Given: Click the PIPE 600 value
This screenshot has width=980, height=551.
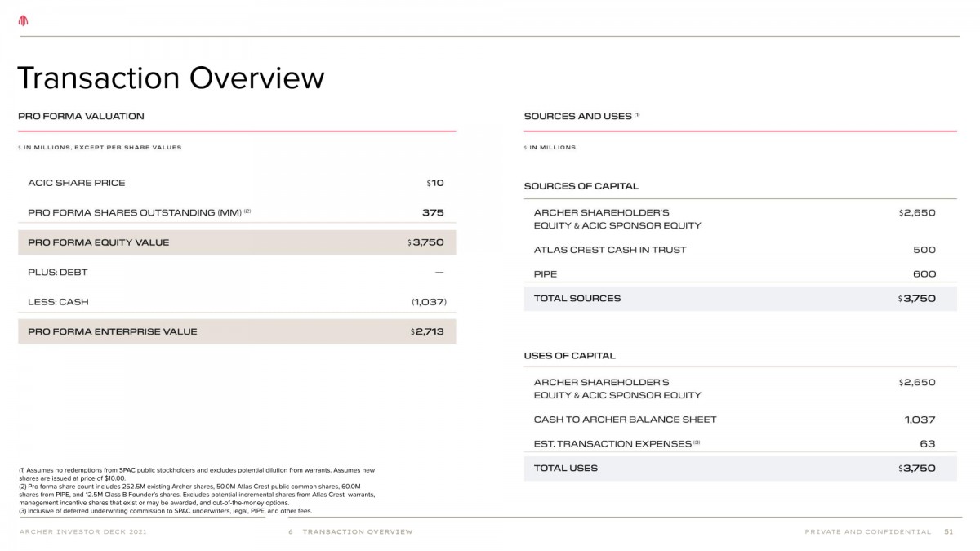Looking at the screenshot, I should [924, 274].
